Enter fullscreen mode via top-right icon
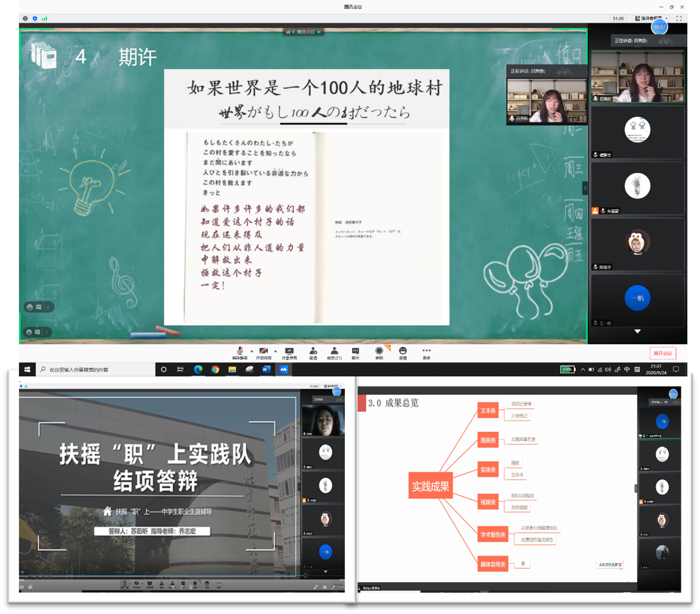This screenshot has width=700, height=614. pyautogui.click(x=679, y=18)
